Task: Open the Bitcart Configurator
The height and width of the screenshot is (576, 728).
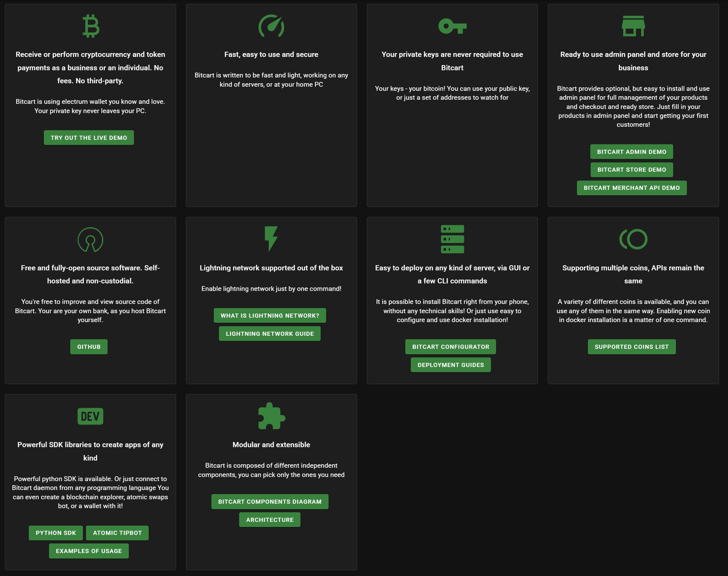Action: [451, 347]
